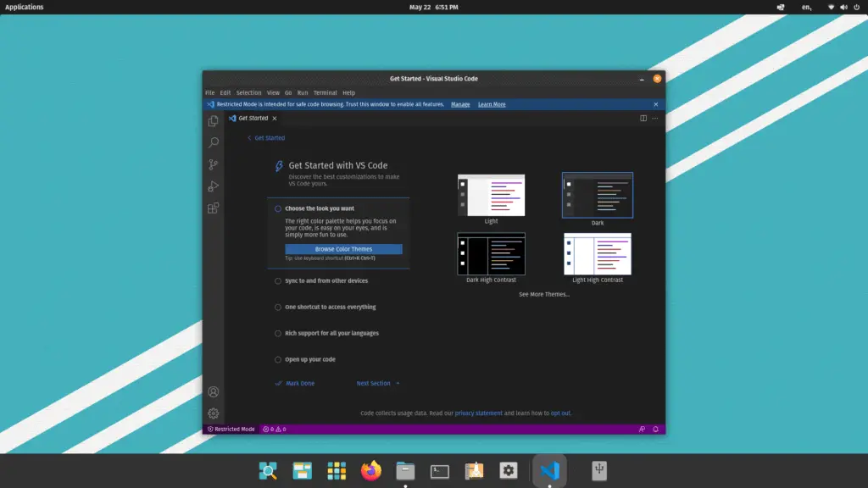
Task: Click Mark Done
Action: [x=295, y=384]
